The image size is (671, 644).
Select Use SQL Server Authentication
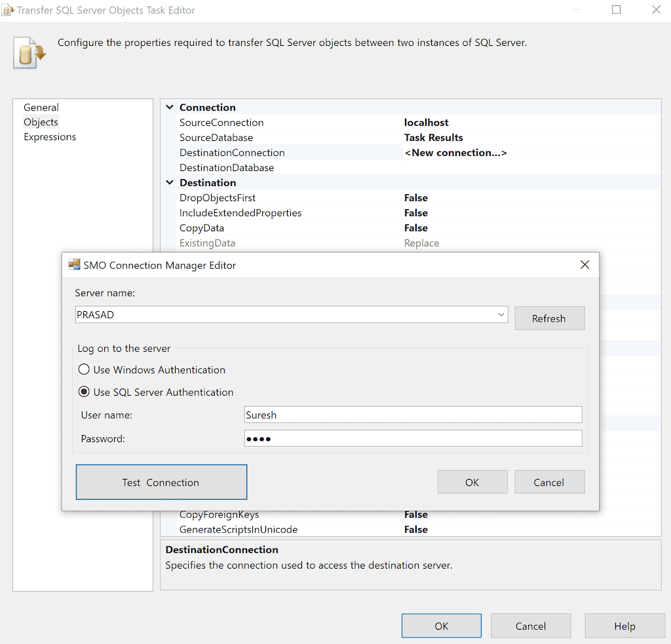85,392
